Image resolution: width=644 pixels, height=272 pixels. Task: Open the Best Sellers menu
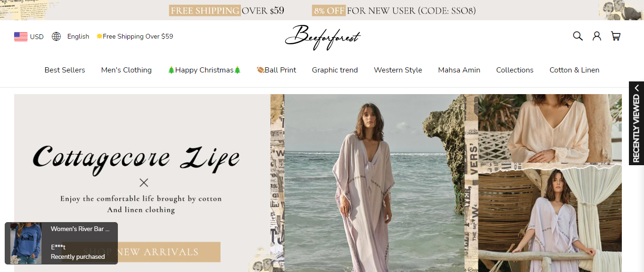(65, 70)
